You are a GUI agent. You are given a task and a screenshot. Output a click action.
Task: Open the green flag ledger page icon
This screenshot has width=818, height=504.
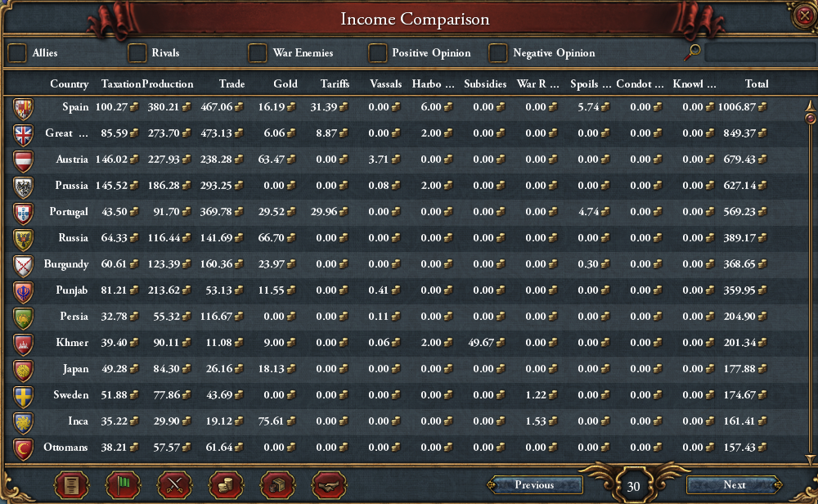(124, 486)
